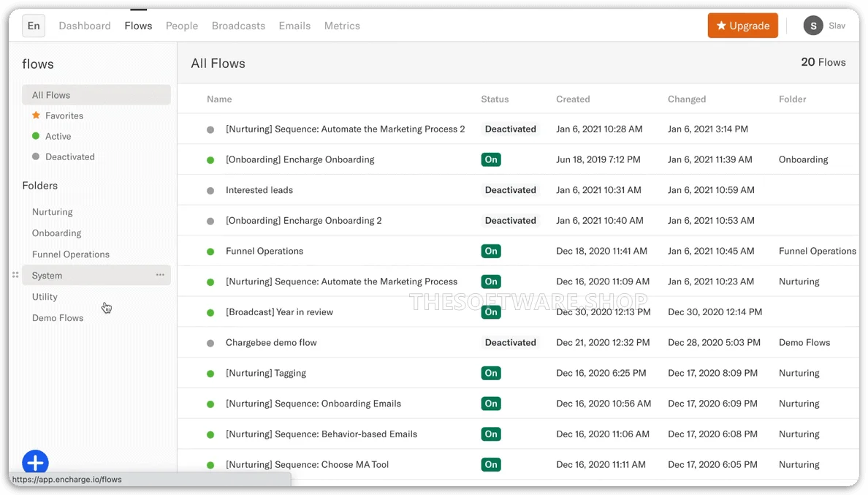This screenshot has width=868, height=495.
Task: Click the En Encharge logo icon
Action: click(x=34, y=26)
